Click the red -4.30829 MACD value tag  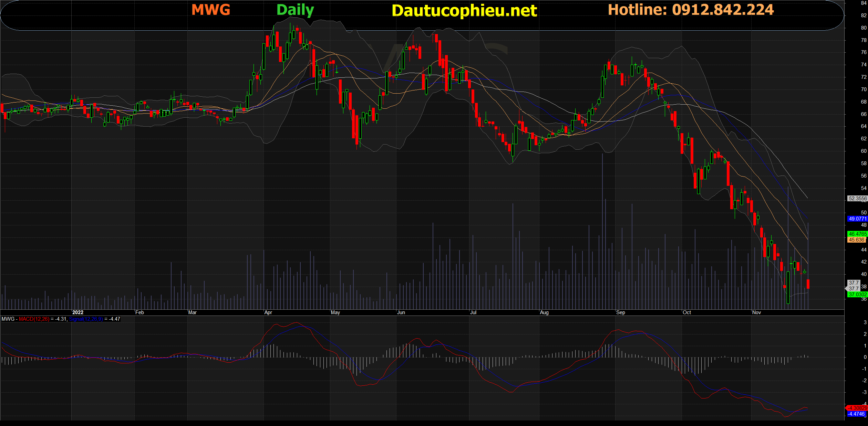click(857, 408)
